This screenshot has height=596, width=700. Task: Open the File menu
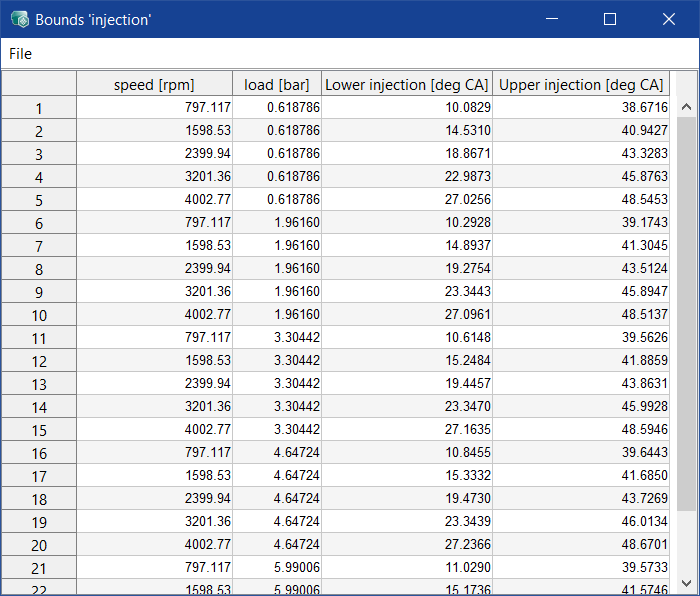click(20, 54)
